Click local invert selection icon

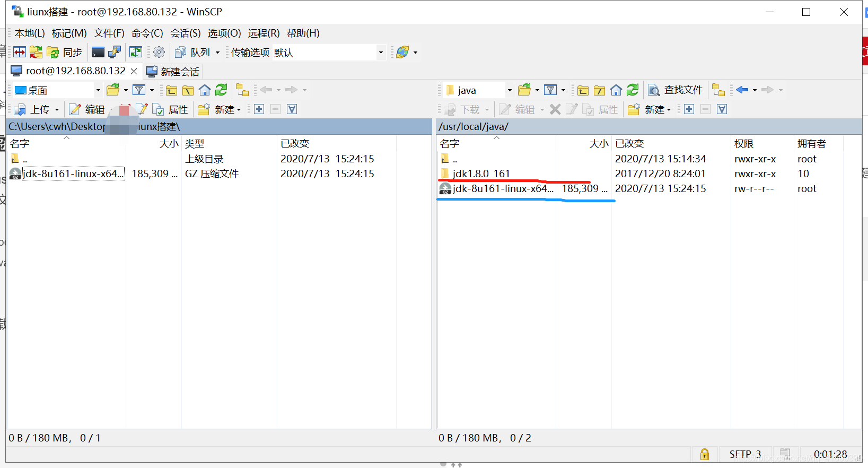pyautogui.click(x=292, y=109)
